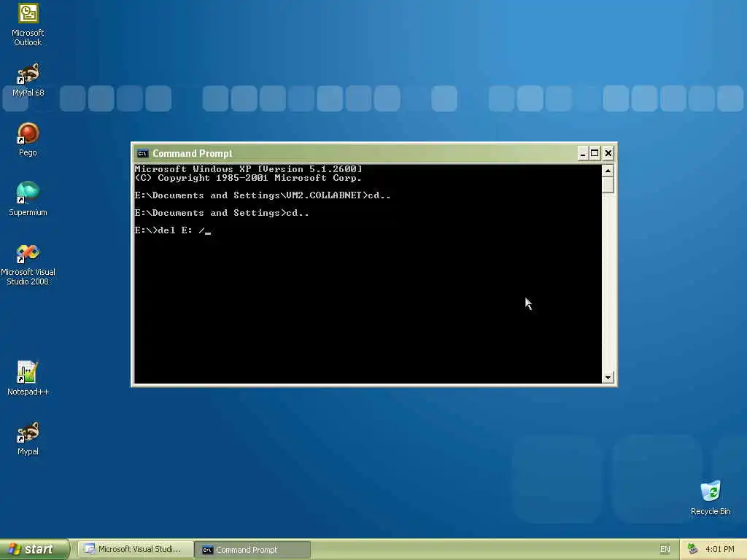Click the Copyright 1985-2001 Microsoft Corp. line

tap(248, 178)
